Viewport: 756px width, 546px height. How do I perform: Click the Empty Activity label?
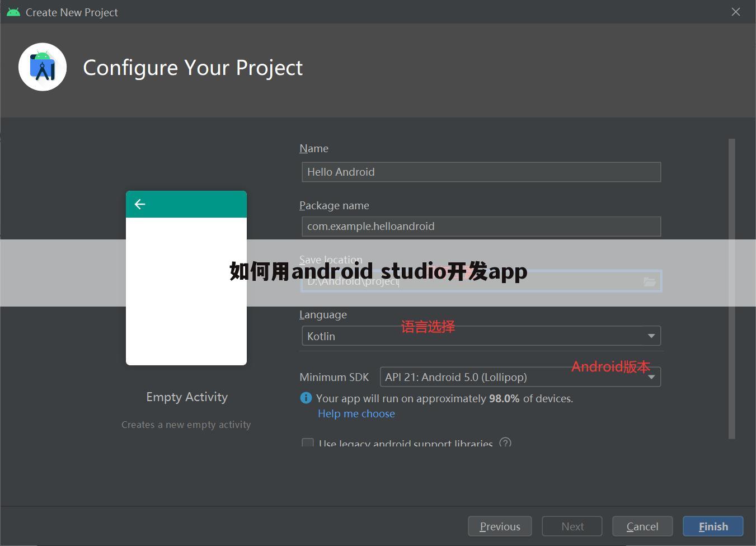[187, 397]
